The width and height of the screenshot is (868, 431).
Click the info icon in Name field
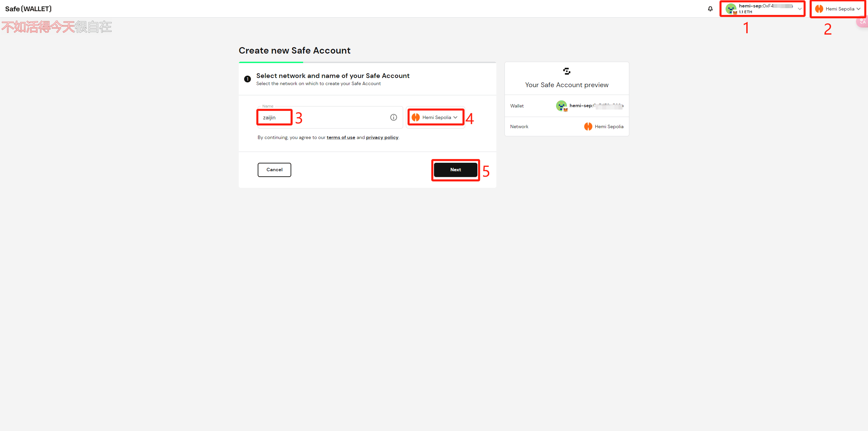click(393, 117)
